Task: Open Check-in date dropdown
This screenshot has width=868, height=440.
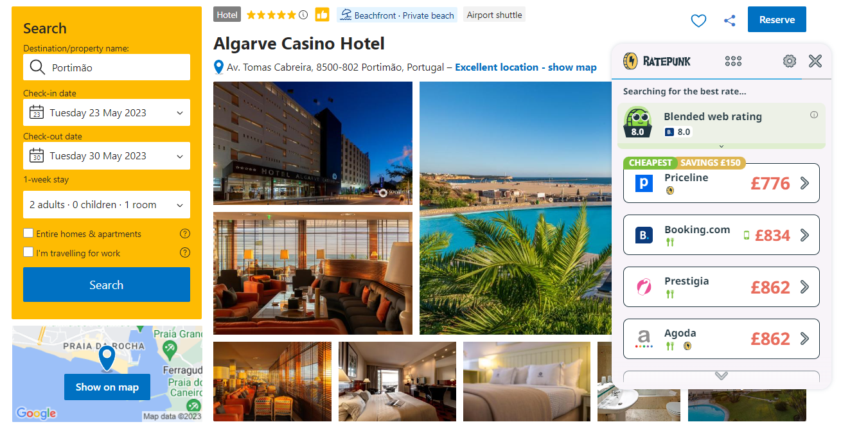Action: tap(107, 112)
